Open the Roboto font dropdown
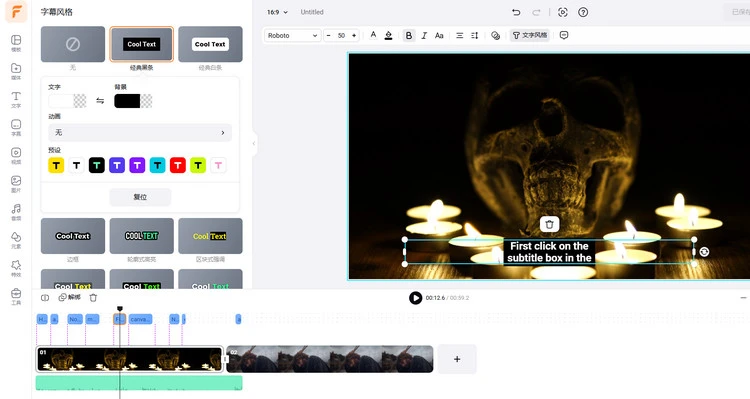 tap(292, 35)
